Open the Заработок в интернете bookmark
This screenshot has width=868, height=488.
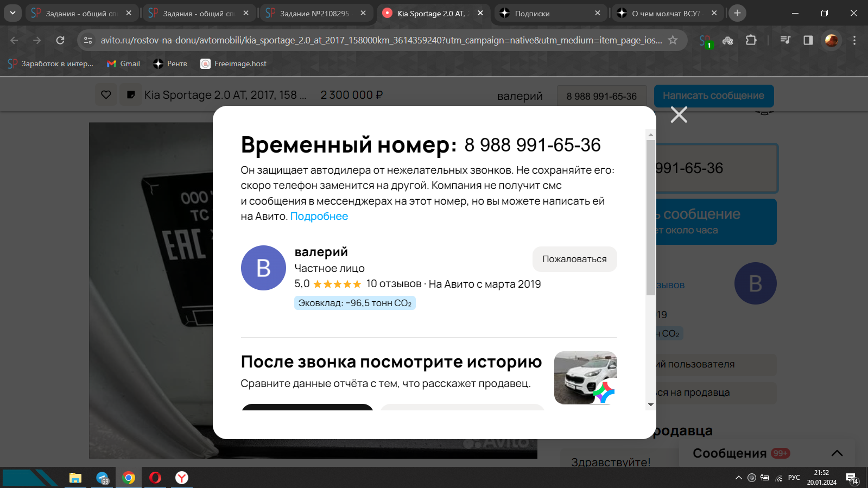[x=50, y=64]
